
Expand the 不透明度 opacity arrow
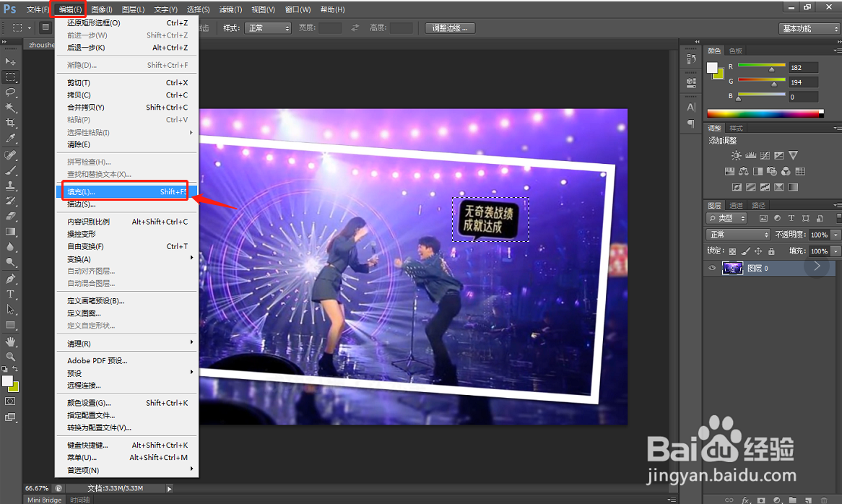[x=835, y=235]
